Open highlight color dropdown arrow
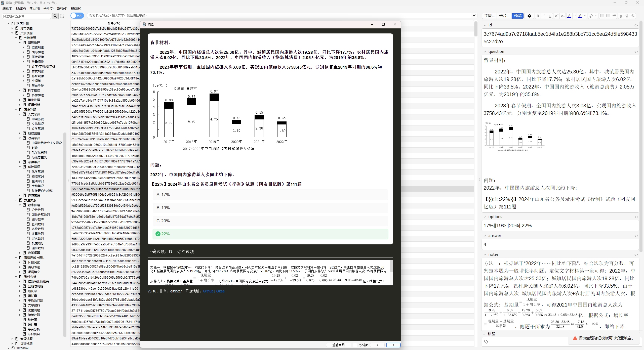 [x=585, y=16]
